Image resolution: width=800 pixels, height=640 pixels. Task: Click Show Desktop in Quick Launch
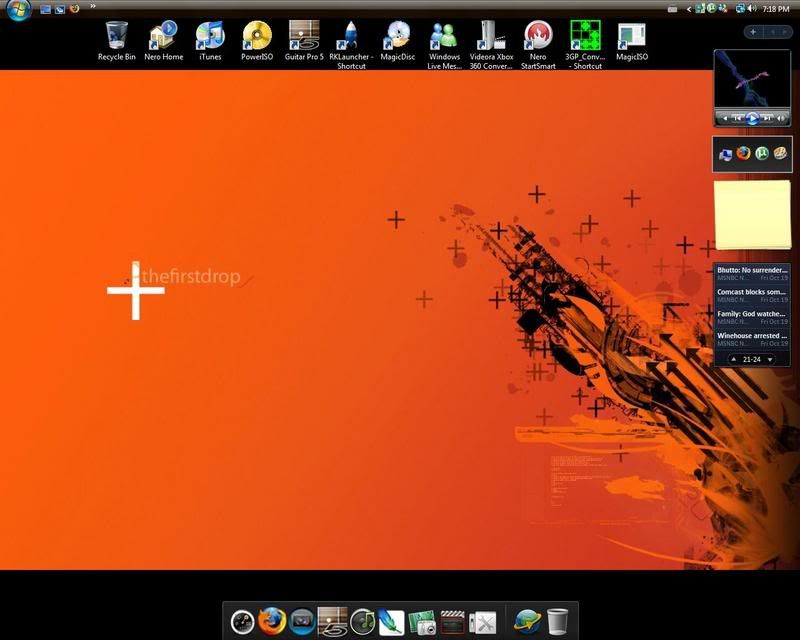click(45, 9)
